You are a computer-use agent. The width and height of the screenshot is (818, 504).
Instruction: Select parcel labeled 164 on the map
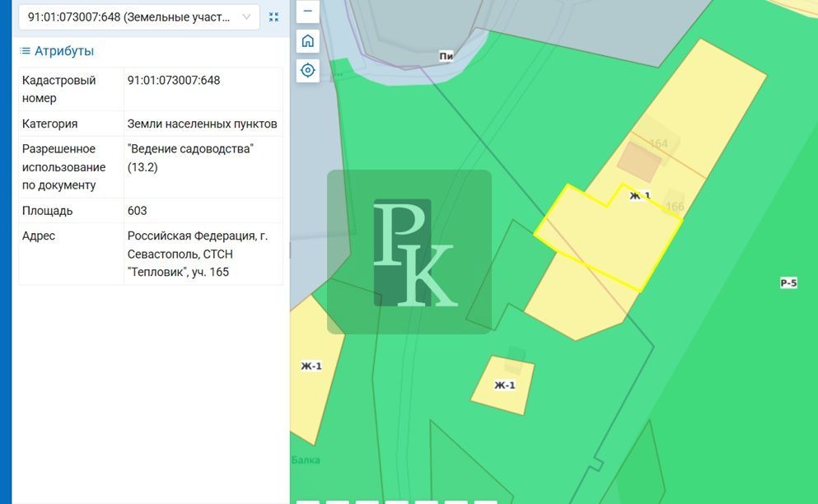pos(658,143)
